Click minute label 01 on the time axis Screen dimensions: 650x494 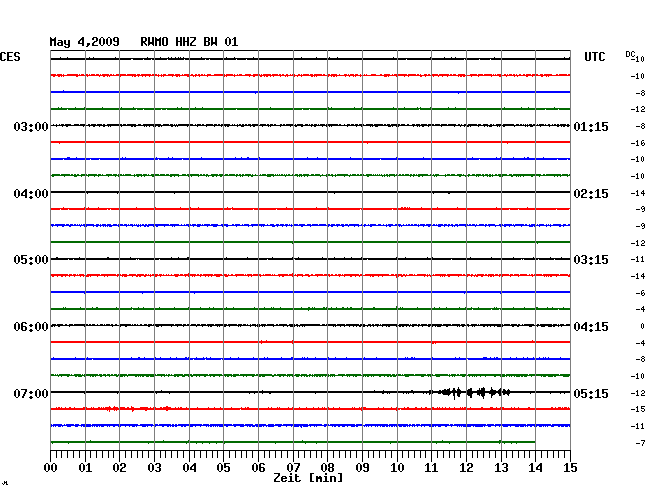click(x=85, y=468)
